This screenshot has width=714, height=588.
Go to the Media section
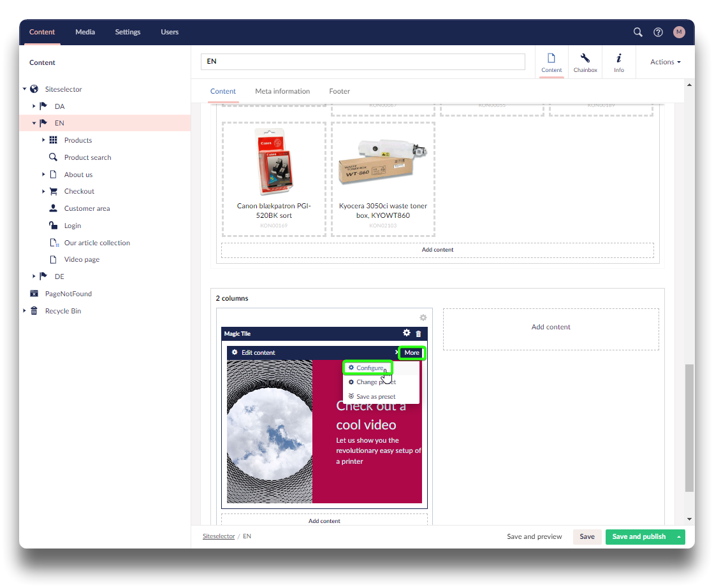pyautogui.click(x=85, y=32)
